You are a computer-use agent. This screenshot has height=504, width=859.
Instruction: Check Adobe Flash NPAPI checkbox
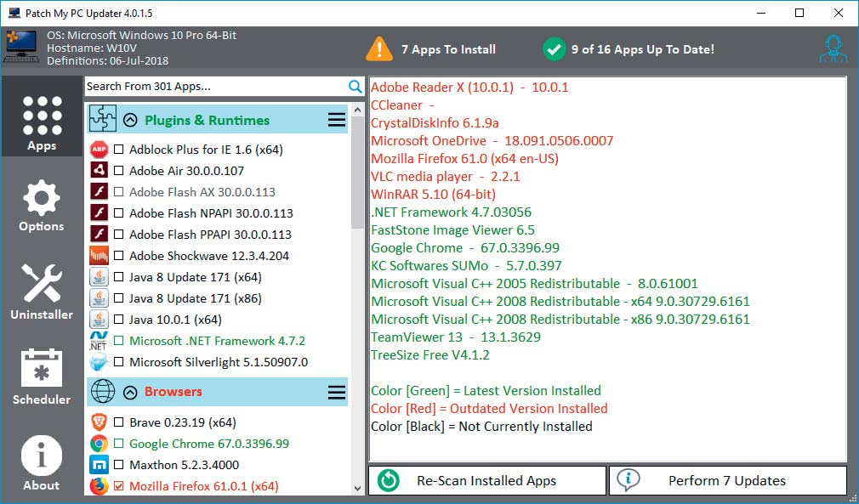point(118,213)
